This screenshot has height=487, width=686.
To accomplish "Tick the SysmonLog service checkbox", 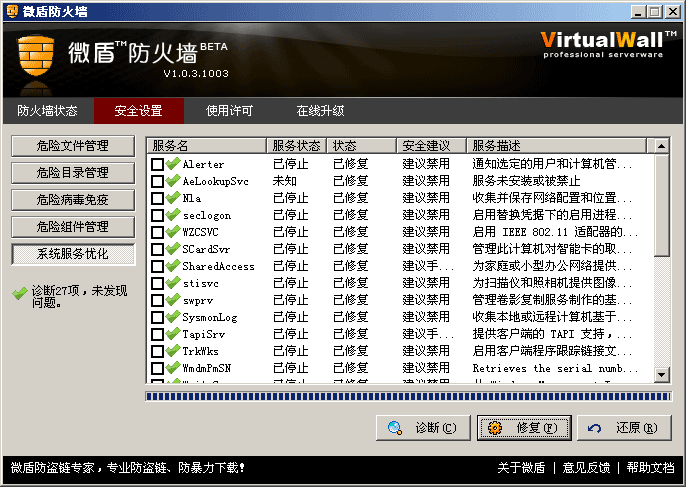I will coord(158,317).
